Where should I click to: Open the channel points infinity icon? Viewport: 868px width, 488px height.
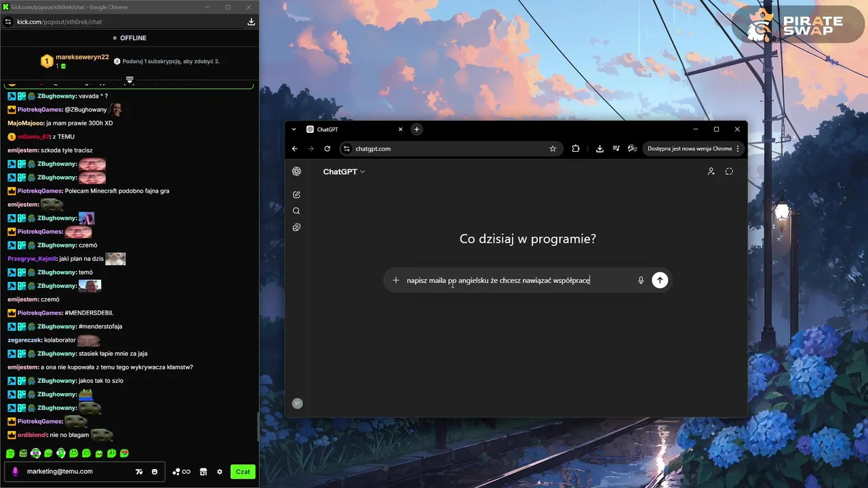182,472
